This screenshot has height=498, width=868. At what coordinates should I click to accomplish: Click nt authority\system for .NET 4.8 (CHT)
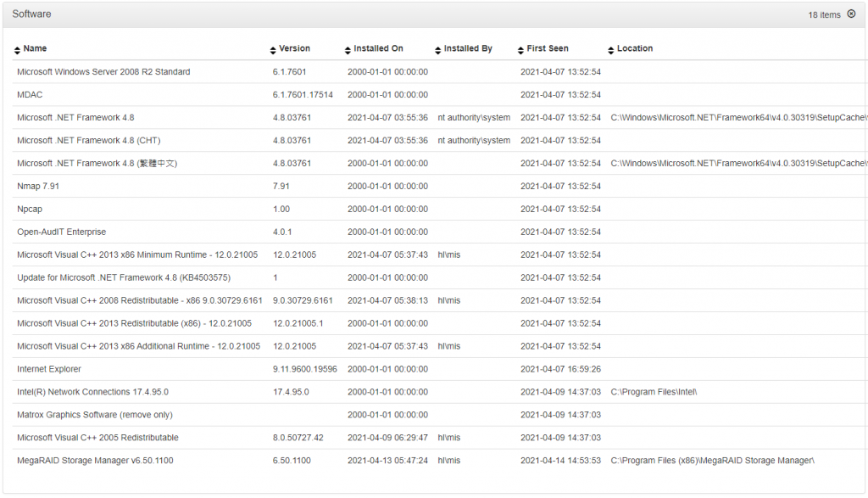coord(474,140)
